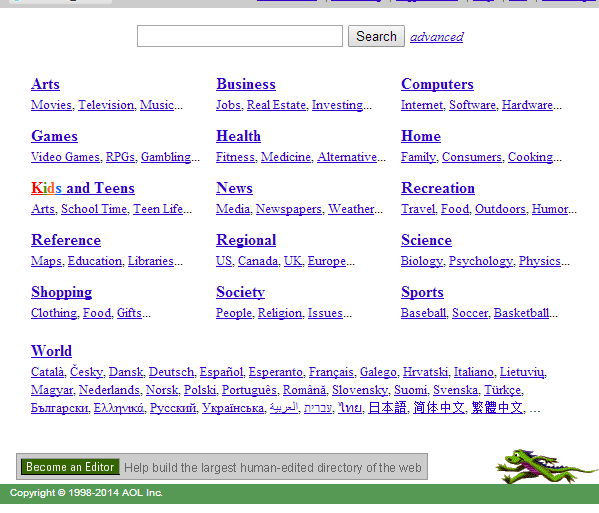The width and height of the screenshot is (599, 513).
Task: Open the Reference category
Action: (x=66, y=240)
